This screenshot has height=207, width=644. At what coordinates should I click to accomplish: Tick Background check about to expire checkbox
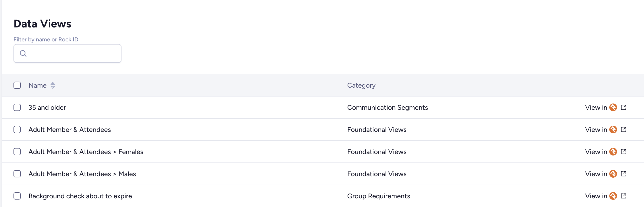coord(17,196)
